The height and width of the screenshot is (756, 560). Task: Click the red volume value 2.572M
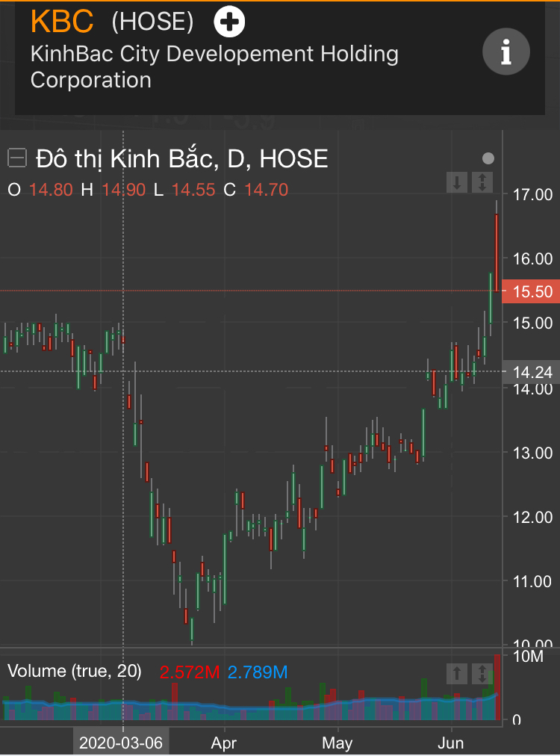pos(190,672)
